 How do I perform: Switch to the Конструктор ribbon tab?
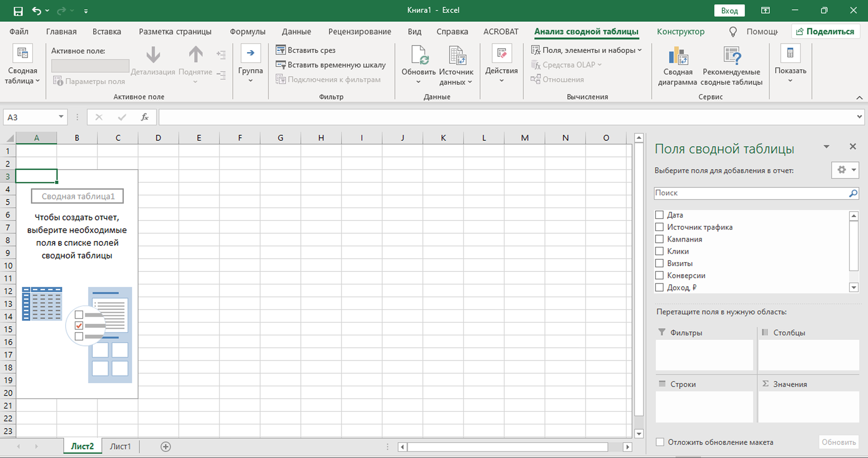click(680, 32)
